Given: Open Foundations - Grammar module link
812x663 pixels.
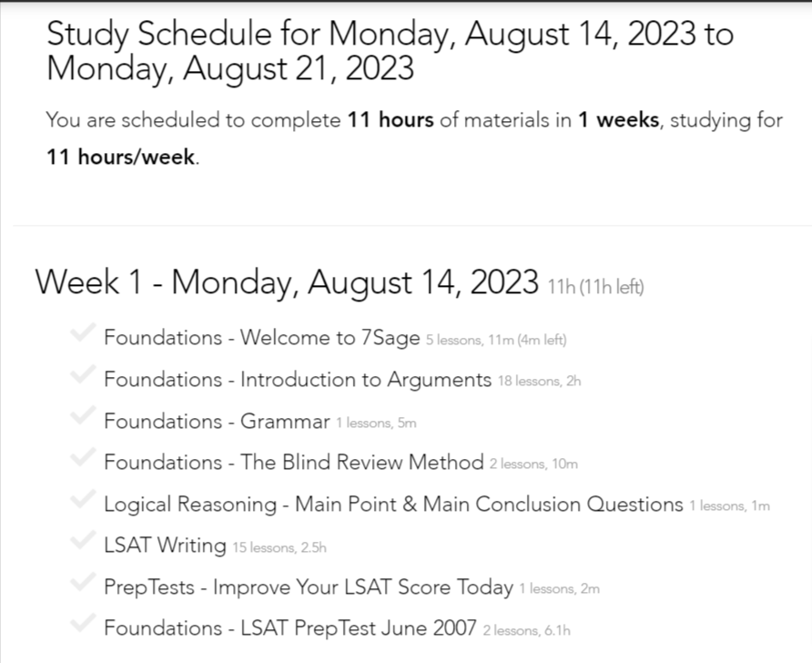Looking at the screenshot, I should 217,422.
